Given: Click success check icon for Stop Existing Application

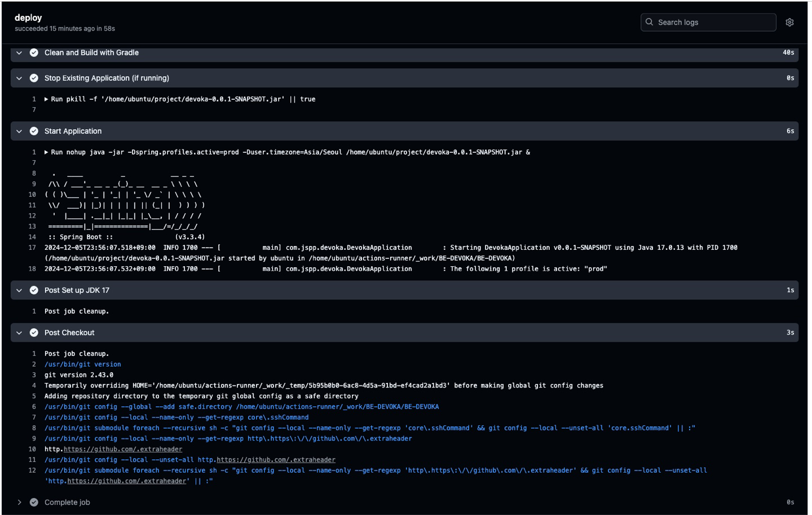Looking at the screenshot, I should [34, 78].
